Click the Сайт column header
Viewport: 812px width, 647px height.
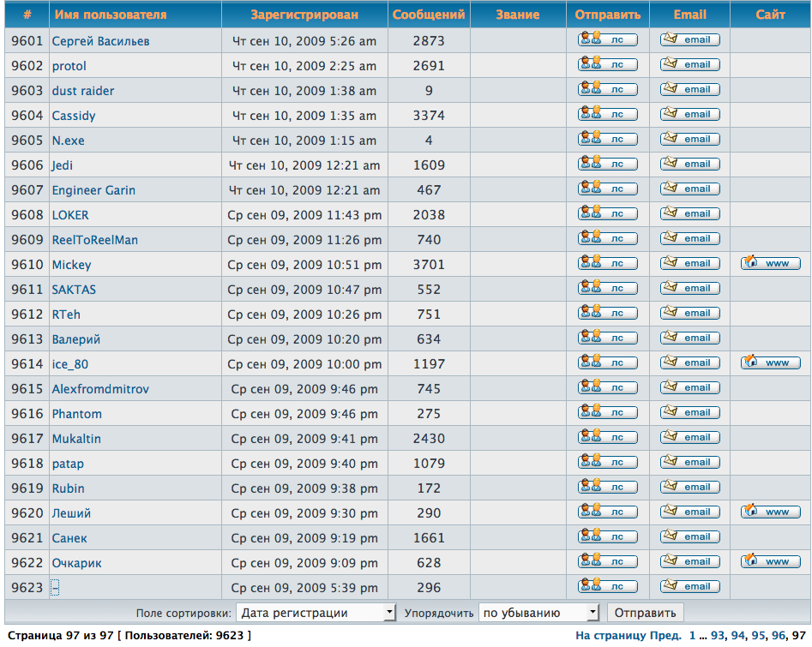pos(771,15)
